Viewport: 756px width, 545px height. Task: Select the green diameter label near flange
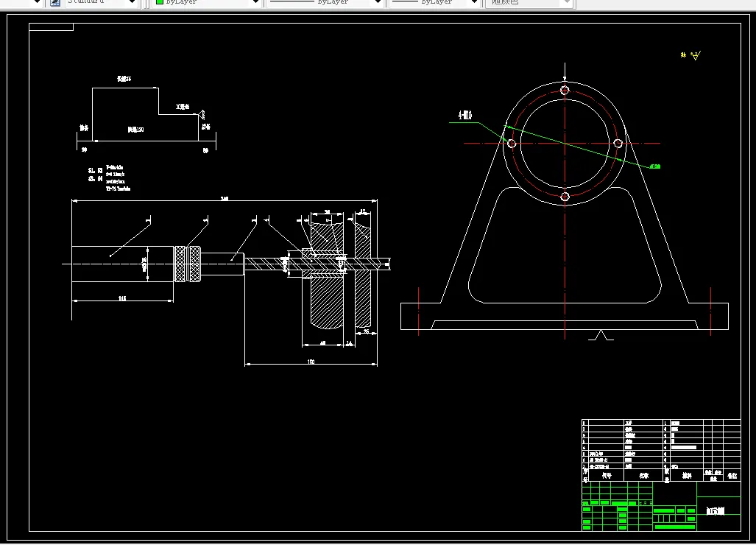coord(654,166)
